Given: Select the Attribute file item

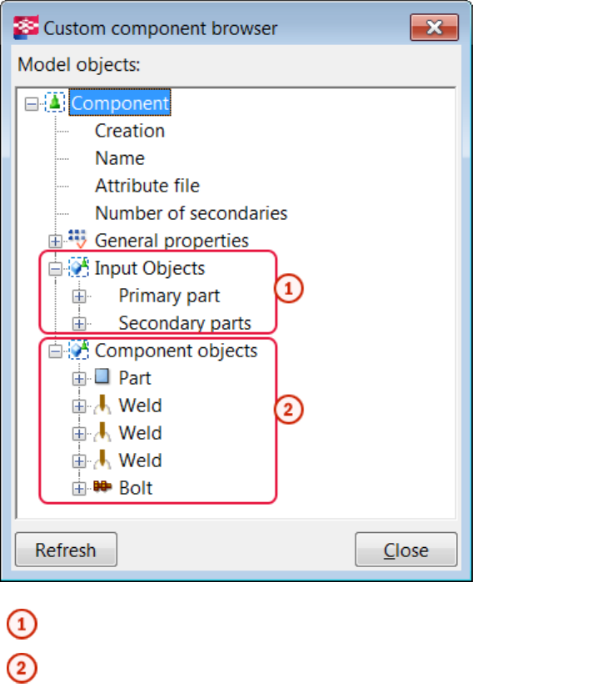Looking at the screenshot, I should 147,186.
